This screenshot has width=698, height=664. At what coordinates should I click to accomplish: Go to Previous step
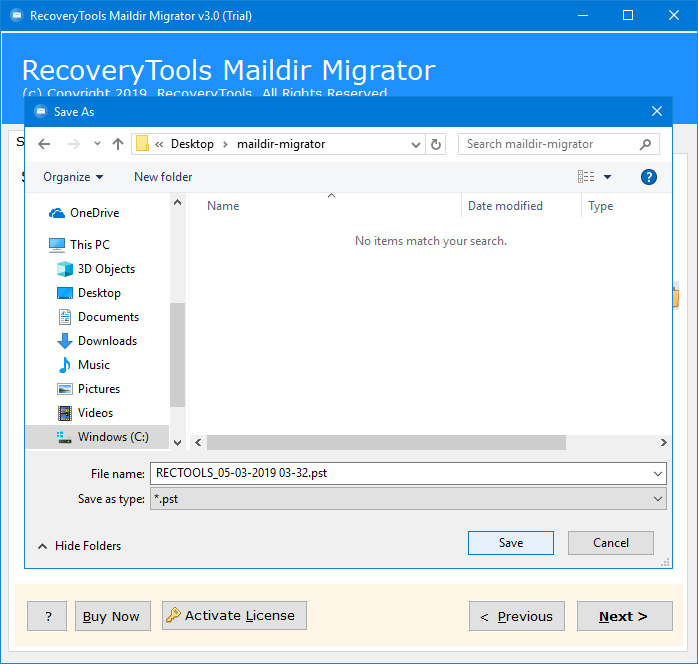[517, 616]
